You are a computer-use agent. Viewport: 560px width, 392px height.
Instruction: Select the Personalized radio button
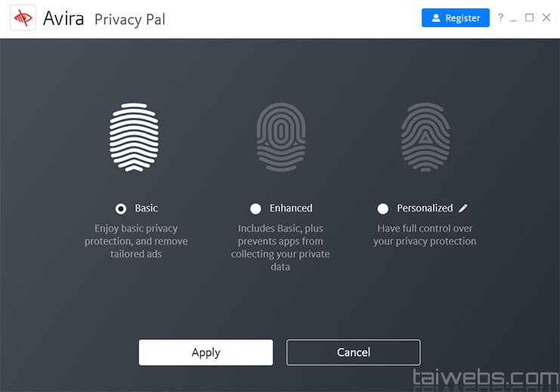[383, 208]
